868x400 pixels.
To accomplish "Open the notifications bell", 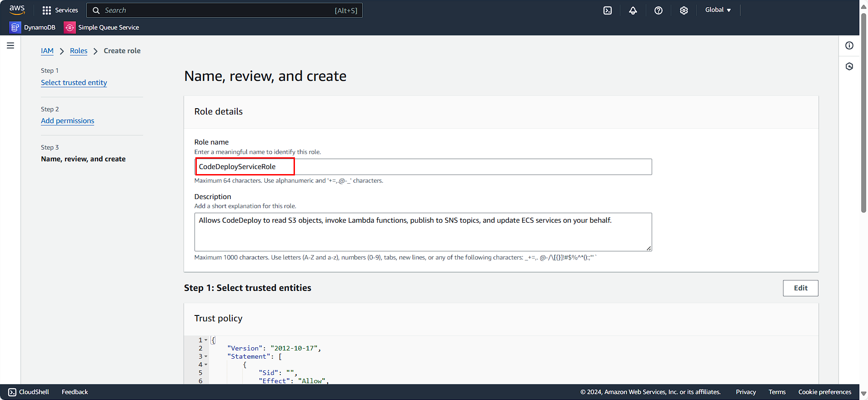I will (633, 10).
